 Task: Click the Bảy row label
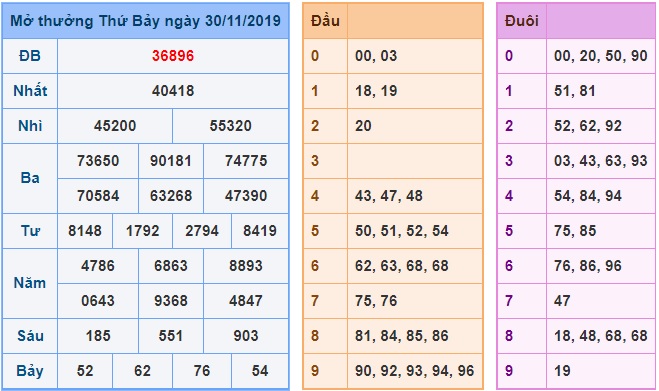coord(30,370)
